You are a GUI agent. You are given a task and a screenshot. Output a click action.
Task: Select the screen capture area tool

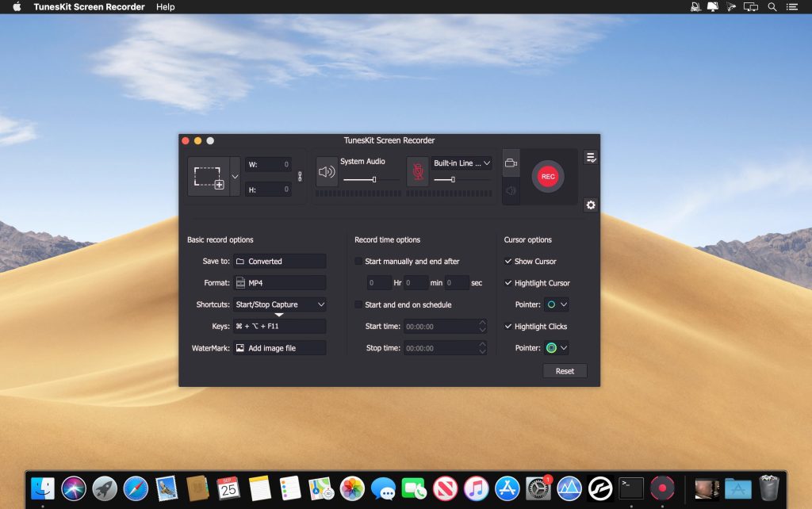pos(209,176)
